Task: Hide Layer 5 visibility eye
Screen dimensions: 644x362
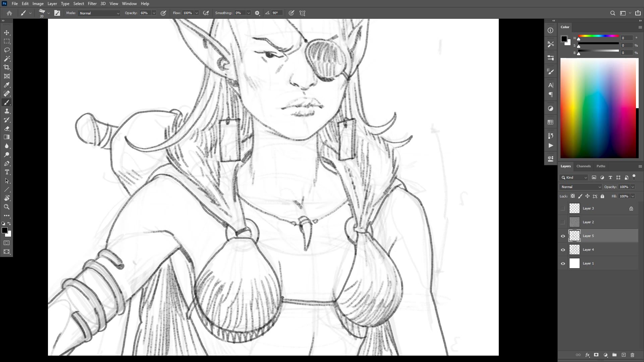Action: (x=563, y=236)
